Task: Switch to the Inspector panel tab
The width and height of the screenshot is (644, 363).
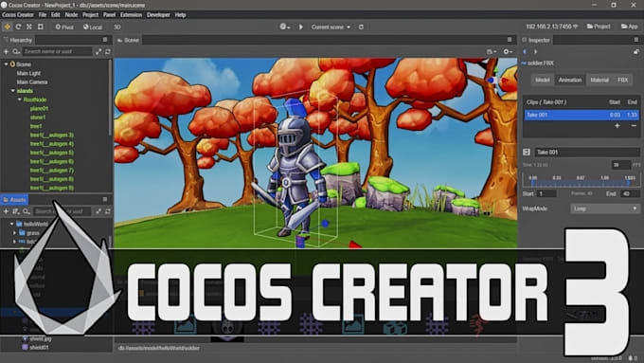Action: click(x=536, y=40)
